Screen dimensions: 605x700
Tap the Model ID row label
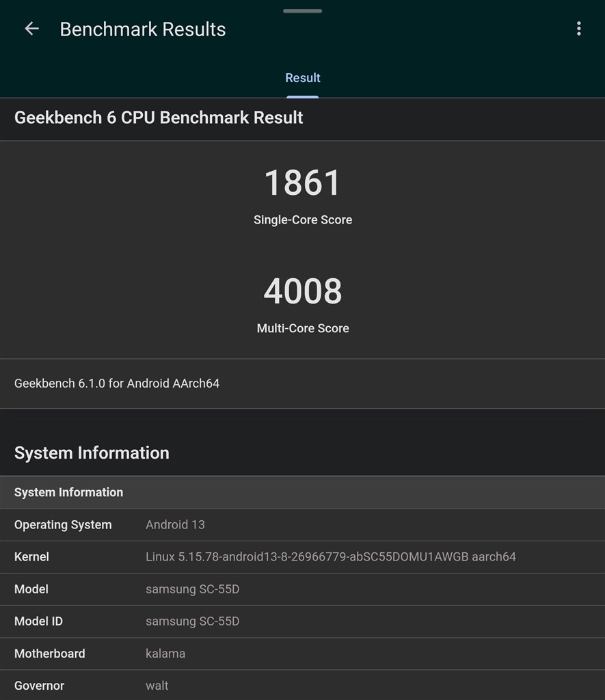[x=38, y=621]
